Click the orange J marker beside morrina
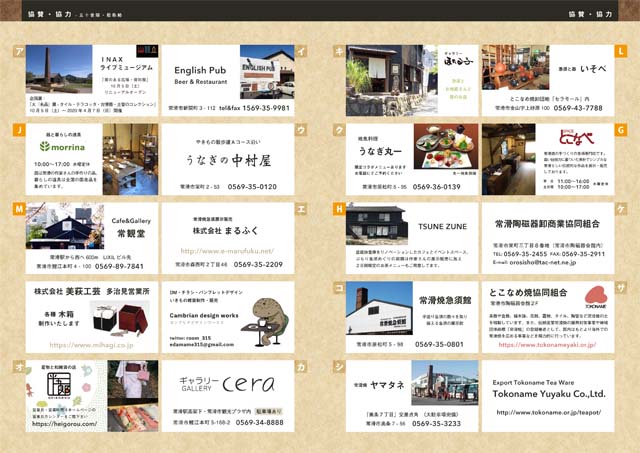This screenshot has height=453, width=640. pyautogui.click(x=19, y=130)
